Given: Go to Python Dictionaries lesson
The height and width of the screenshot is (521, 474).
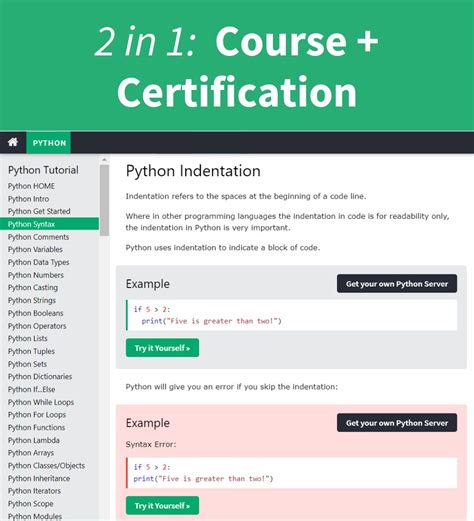Looking at the screenshot, I should point(40,376).
